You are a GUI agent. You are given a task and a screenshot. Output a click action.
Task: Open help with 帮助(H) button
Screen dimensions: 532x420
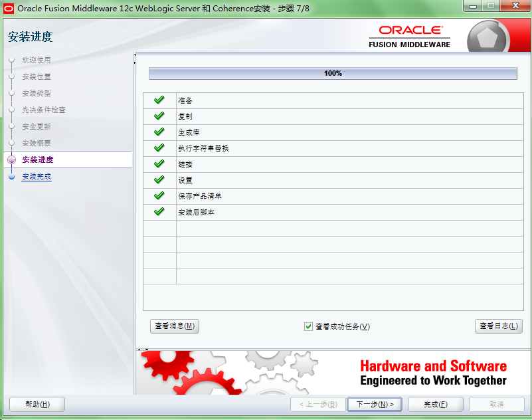pyautogui.click(x=37, y=404)
